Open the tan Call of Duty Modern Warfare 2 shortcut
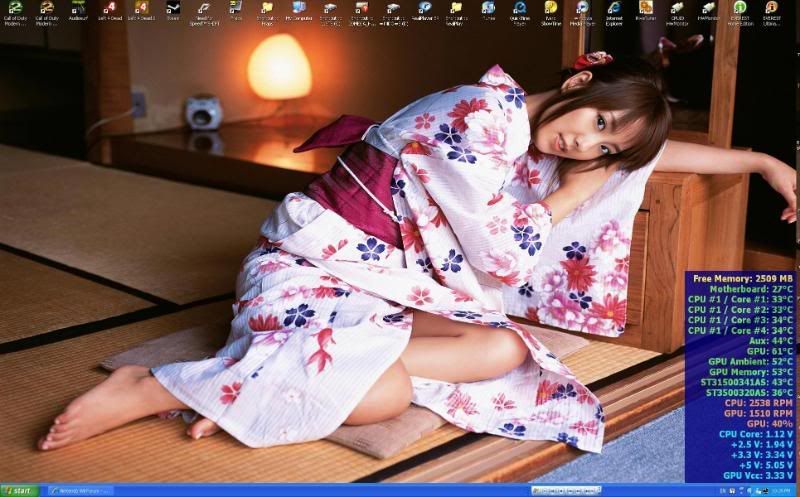 click(x=46, y=13)
